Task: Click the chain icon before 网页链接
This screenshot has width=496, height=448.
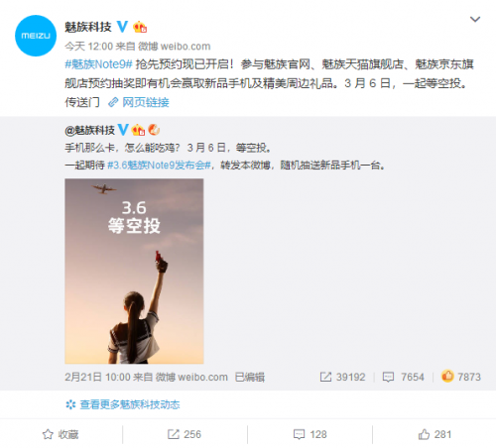Action: pos(113,102)
